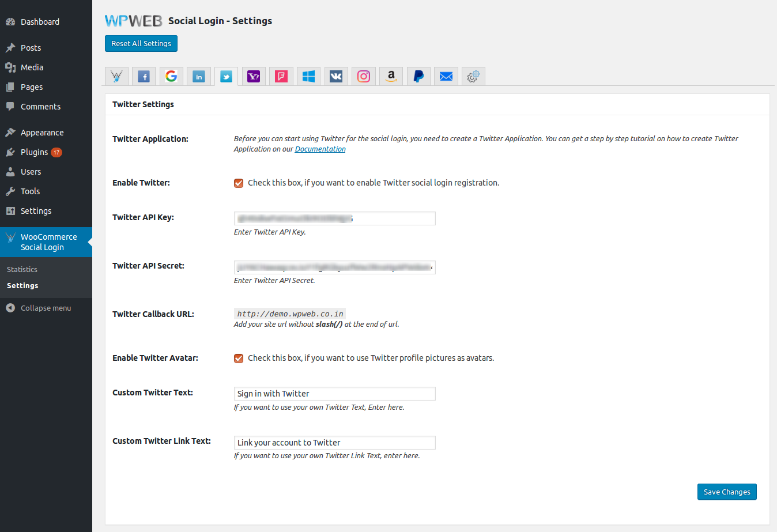This screenshot has width=777, height=532.
Task: Click the Save Changes button
Action: click(726, 492)
